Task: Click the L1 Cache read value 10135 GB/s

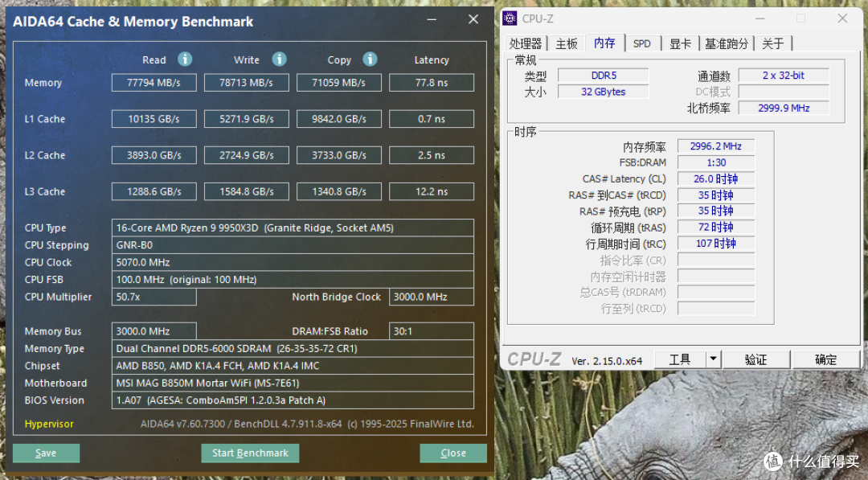Action: pos(154,118)
